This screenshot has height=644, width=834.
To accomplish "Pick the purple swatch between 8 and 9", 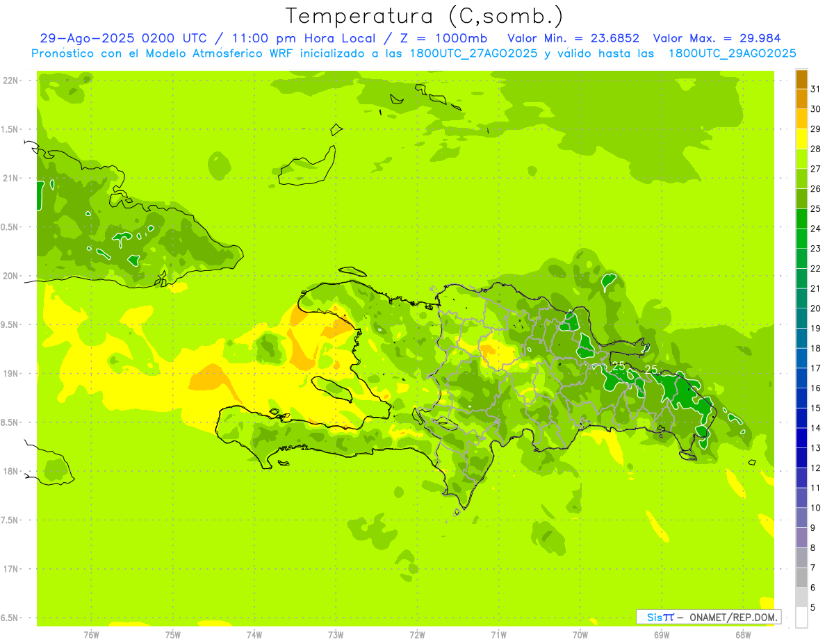I will tap(801, 538).
